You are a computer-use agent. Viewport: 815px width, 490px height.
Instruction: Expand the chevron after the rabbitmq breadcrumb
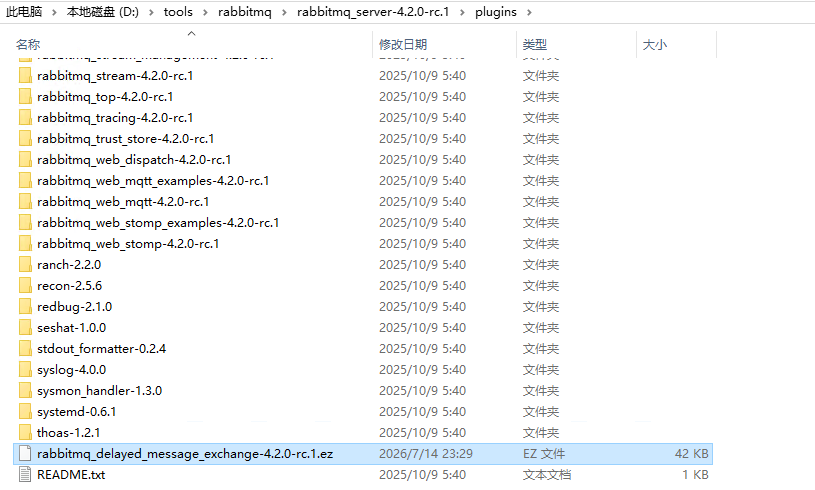284,12
